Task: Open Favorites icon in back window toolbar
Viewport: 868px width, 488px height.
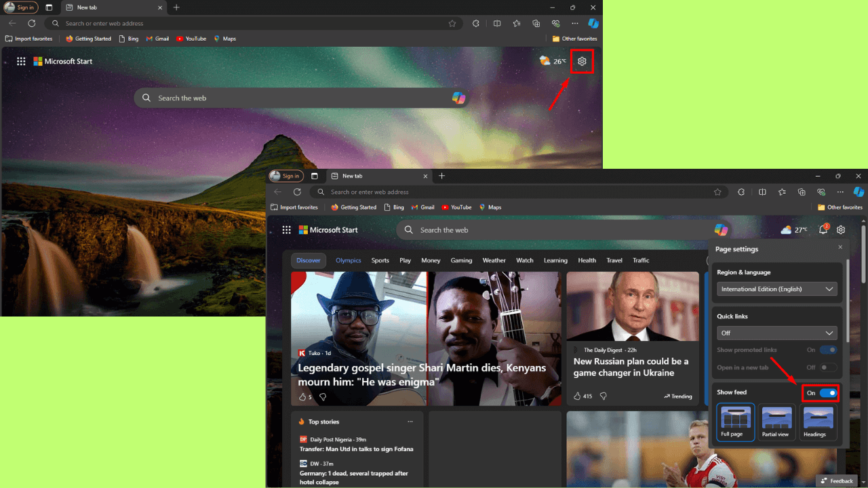Action: 517,23
